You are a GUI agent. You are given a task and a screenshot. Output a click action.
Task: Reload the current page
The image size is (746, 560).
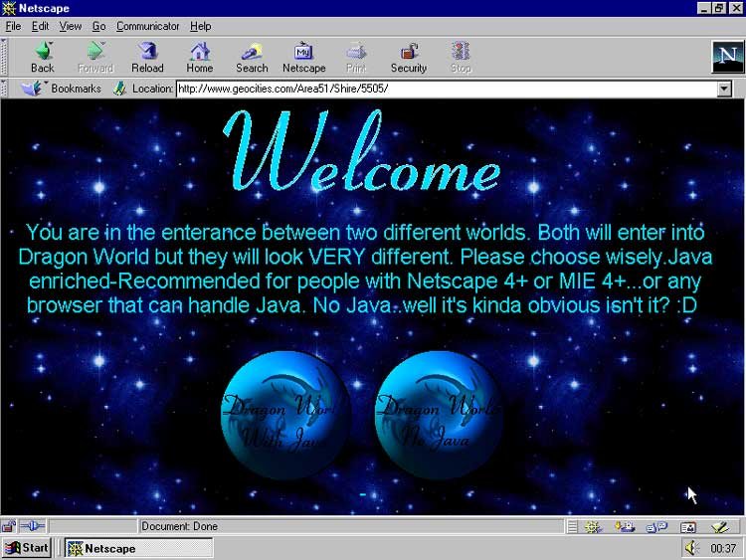pos(147,57)
